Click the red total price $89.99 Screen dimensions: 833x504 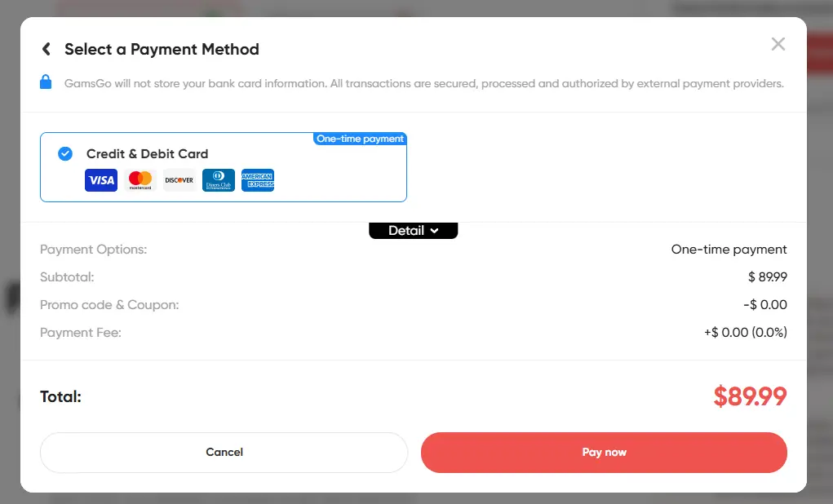tap(750, 397)
